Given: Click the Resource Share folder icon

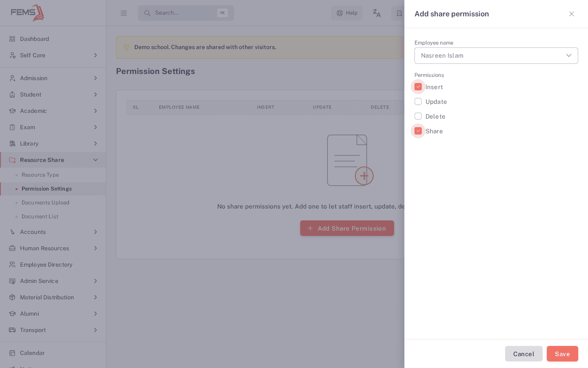Looking at the screenshot, I should [x=12, y=160].
